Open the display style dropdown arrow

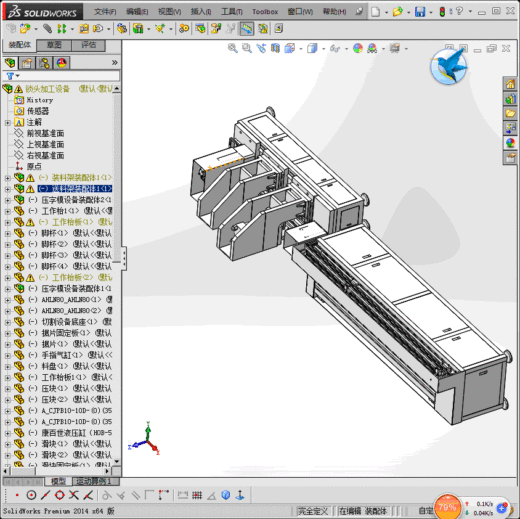[x=323, y=49]
